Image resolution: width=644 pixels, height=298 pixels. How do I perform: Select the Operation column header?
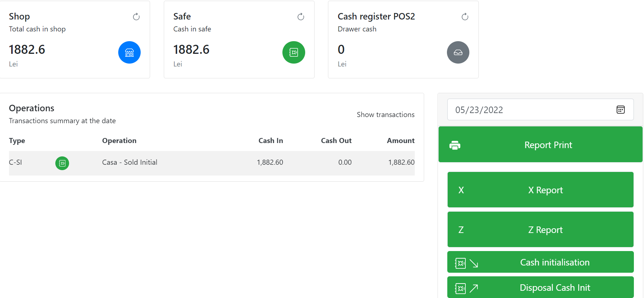[119, 141]
